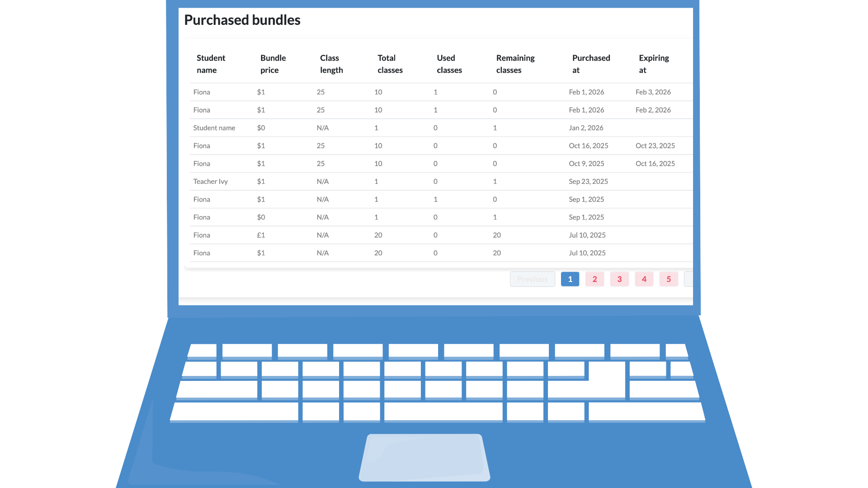
Task: Navigate to page 4
Action: 644,279
